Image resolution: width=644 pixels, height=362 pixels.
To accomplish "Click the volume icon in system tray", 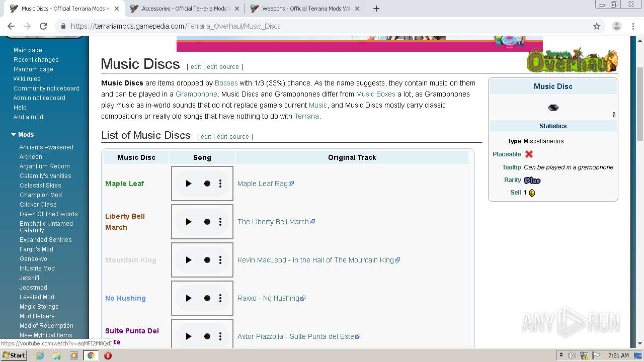I will click(572, 355).
